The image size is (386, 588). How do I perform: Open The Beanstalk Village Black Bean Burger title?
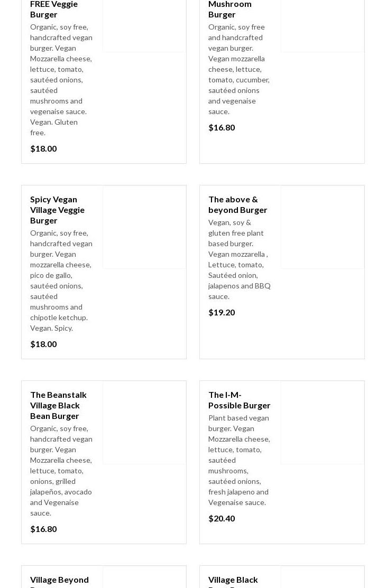58,405
